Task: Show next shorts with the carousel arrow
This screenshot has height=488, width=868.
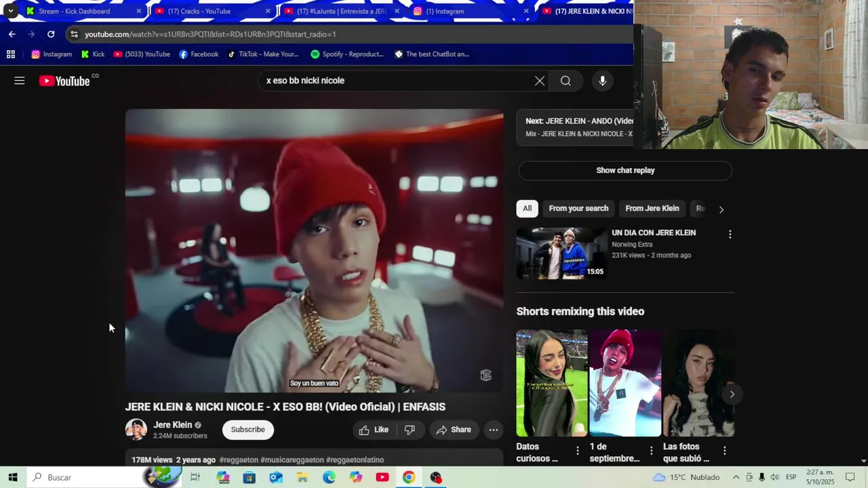Action: click(732, 394)
